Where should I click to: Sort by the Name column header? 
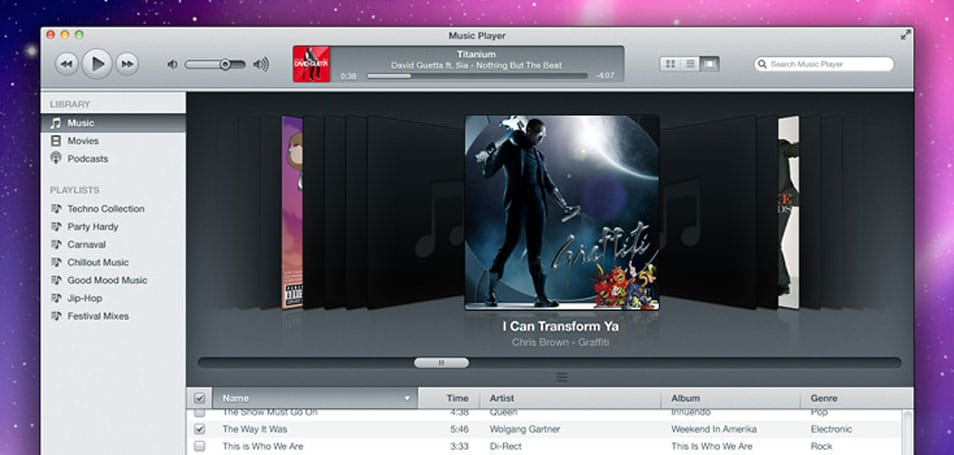315,398
